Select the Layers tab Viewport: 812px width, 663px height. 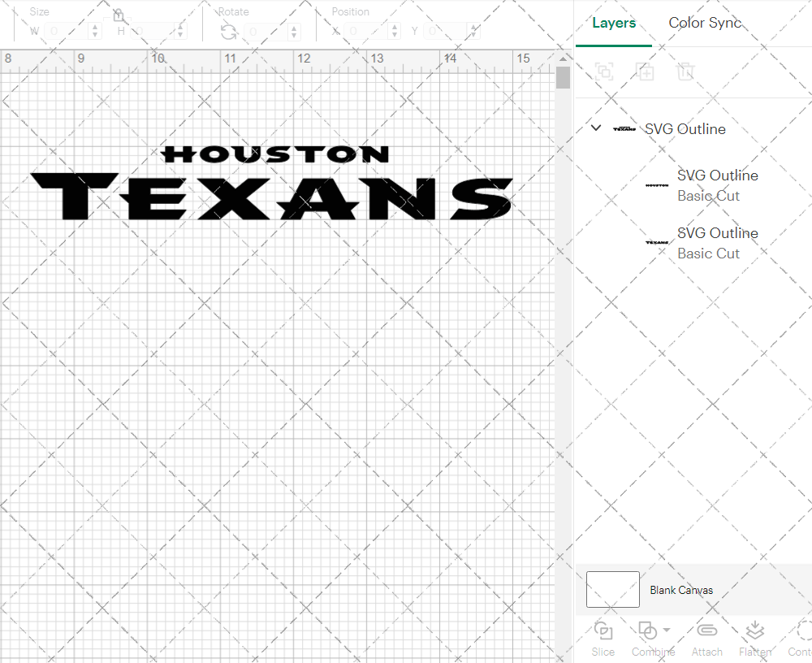coord(614,23)
